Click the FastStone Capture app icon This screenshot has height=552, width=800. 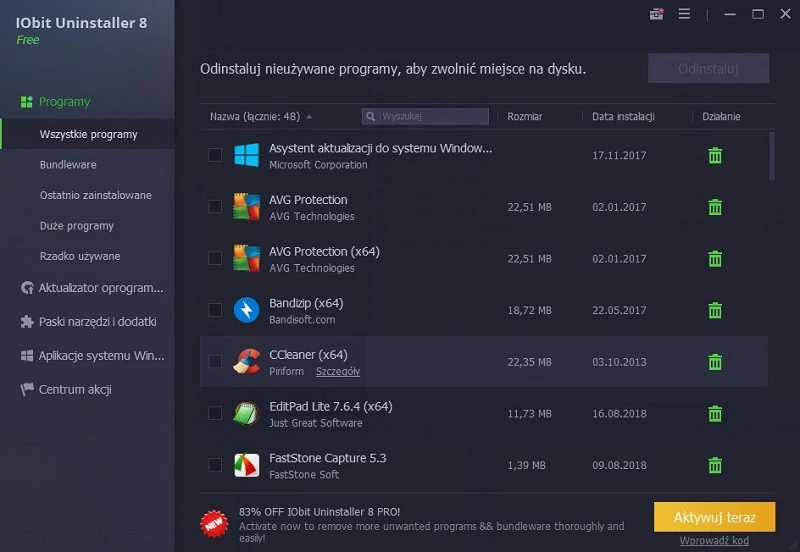coord(246,465)
